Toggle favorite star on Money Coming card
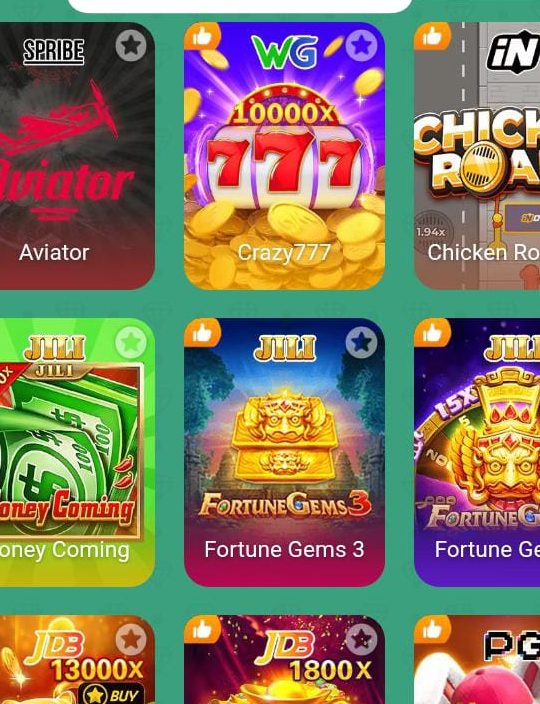The width and height of the screenshot is (540, 704). tap(131, 343)
